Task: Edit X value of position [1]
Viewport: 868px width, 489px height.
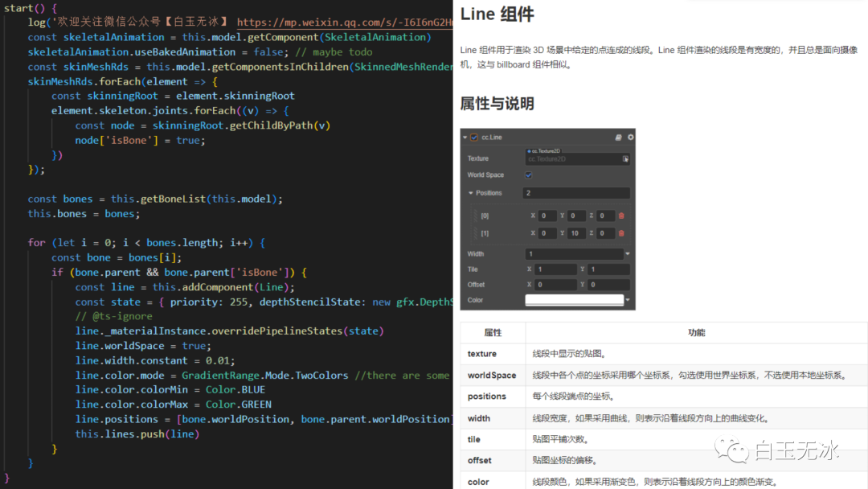Action: click(x=547, y=233)
